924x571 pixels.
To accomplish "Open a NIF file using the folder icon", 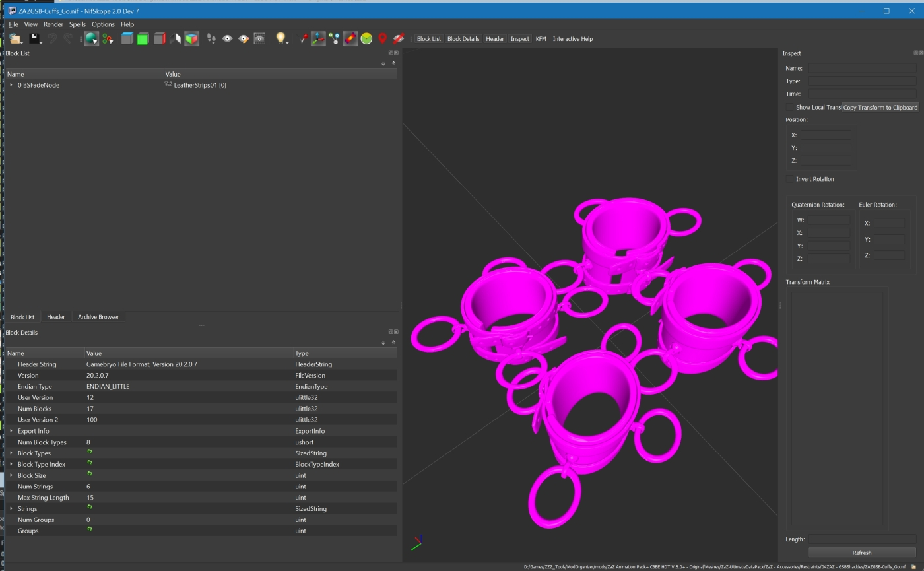I will [x=15, y=38].
